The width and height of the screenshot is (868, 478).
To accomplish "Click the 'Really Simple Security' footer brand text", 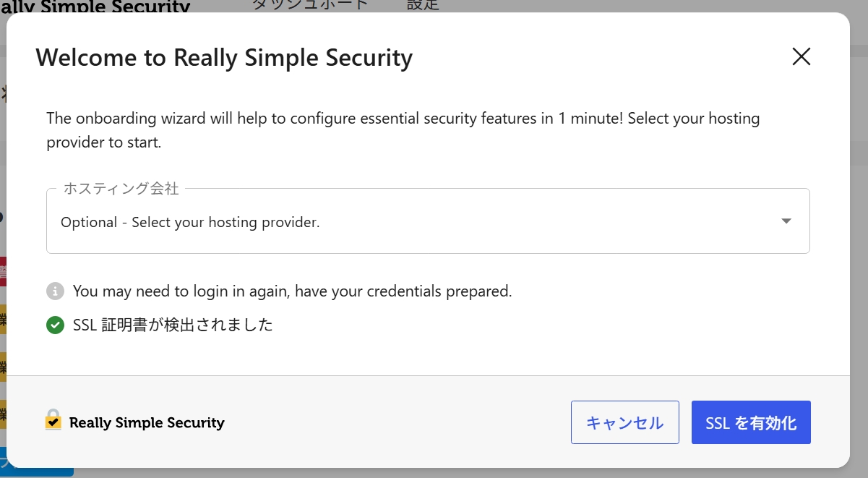I will pyautogui.click(x=147, y=422).
